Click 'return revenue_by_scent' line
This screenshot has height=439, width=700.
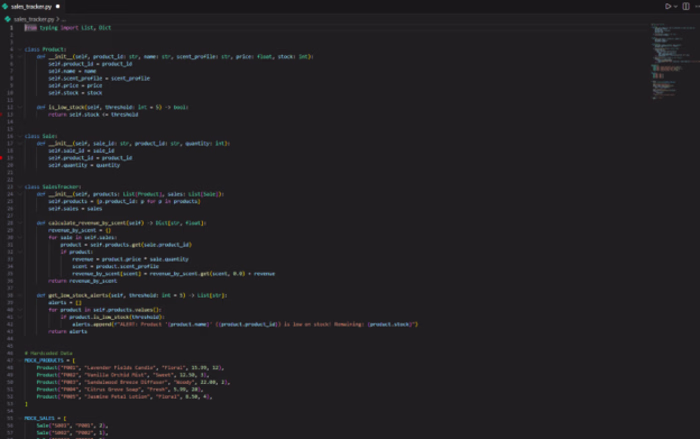(x=83, y=281)
